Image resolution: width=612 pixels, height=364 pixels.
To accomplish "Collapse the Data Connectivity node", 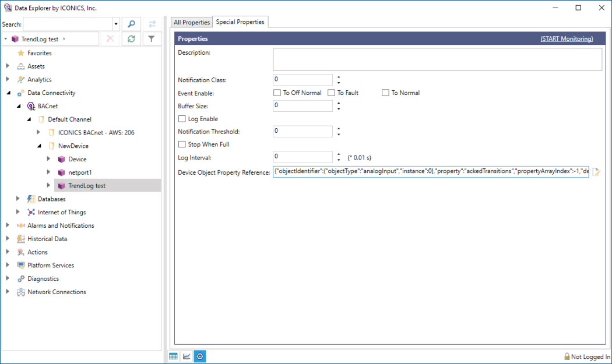I will pyautogui.click(x=9, y=93).
